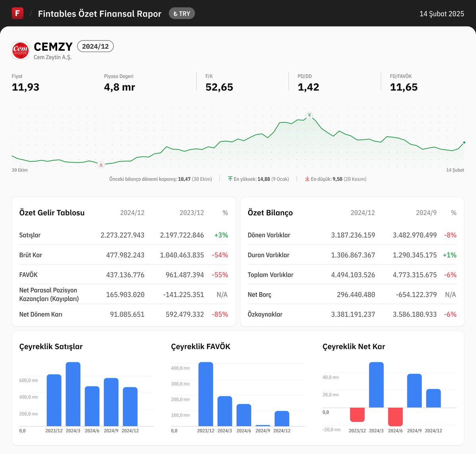Click the Cem Zeytin A.Ş. company name
Screen dimensions: 476x454
tap(52, 57)
